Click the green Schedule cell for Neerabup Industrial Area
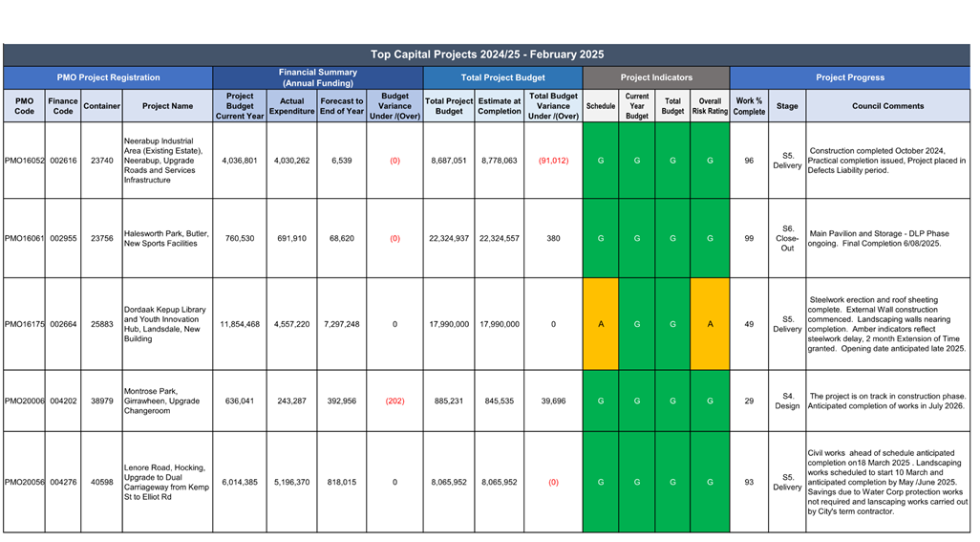Viewport: 980px width, 542px height. tap(601, 161)
